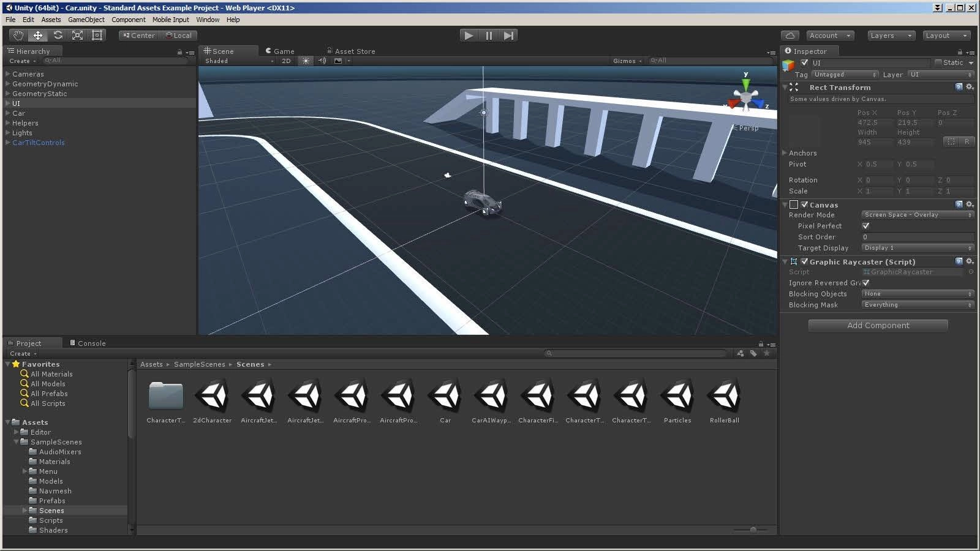Switch to the Asset Store tab
The image size is (980, 551).
pyautogui.click(x=351, y=51)
